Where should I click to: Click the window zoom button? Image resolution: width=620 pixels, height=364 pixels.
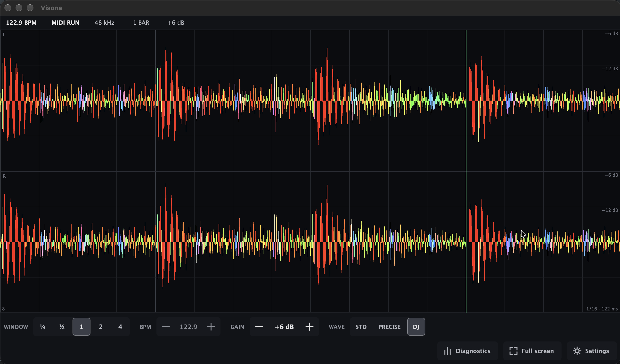tap(30, 8)
